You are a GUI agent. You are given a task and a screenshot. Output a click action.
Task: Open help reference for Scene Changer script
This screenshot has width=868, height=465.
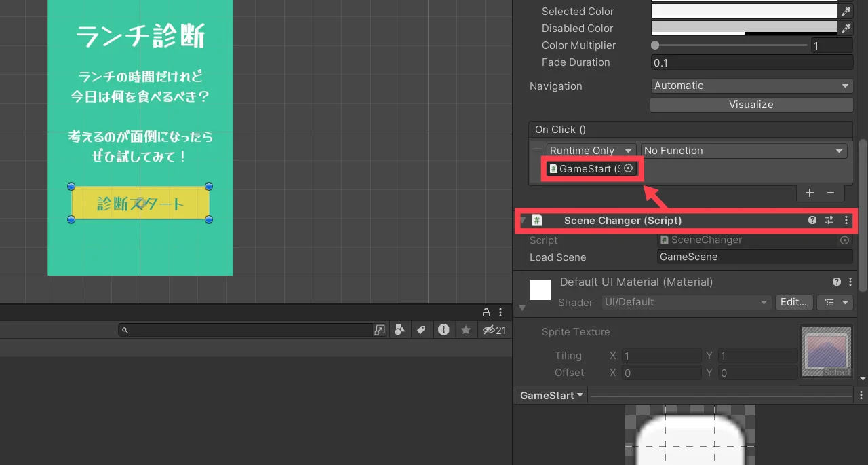pos(812,221)
